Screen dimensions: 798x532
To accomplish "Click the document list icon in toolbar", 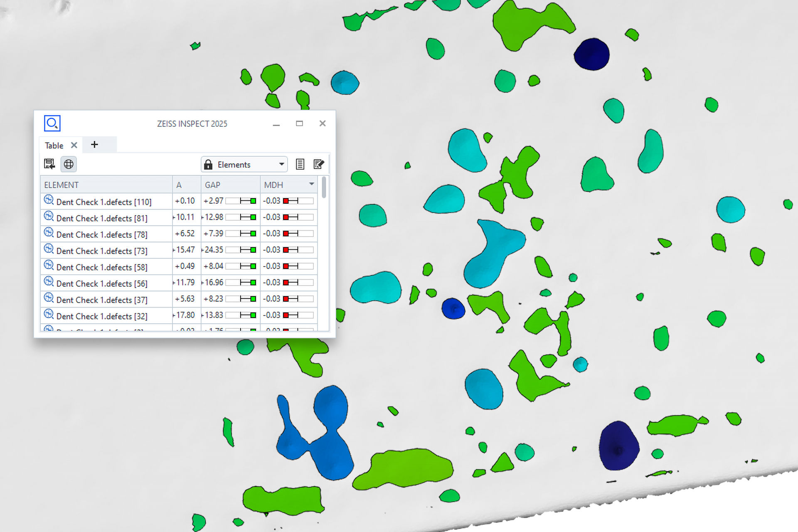I will 300,164.
